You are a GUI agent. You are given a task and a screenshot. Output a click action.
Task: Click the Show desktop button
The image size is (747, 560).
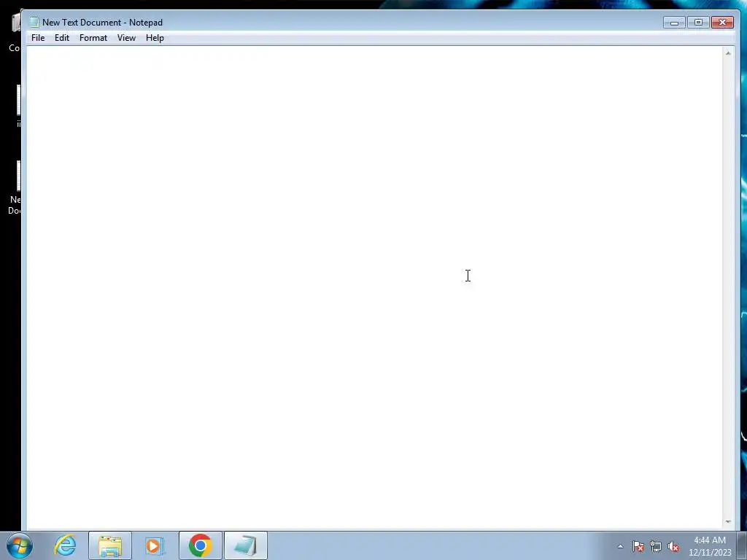[x=742, y=545]
